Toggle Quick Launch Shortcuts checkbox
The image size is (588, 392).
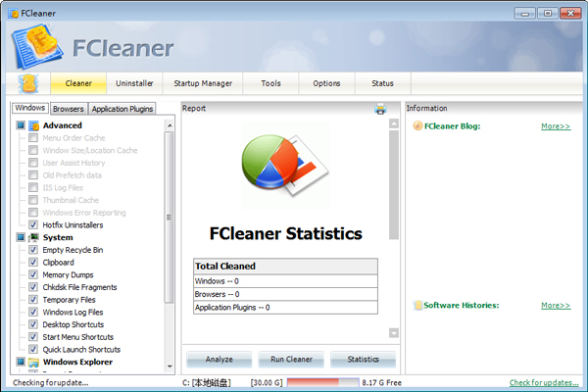tap(33, 349)
